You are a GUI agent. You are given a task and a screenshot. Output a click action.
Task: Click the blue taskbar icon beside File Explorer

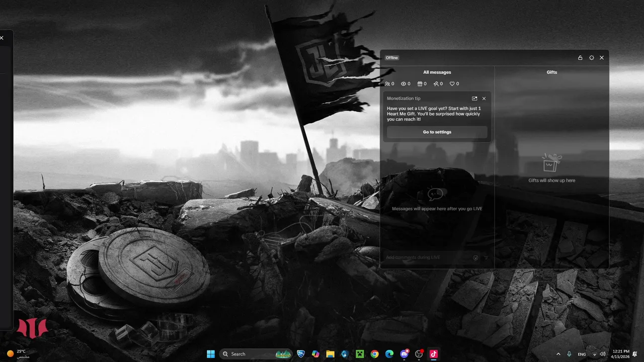point(345,354)
